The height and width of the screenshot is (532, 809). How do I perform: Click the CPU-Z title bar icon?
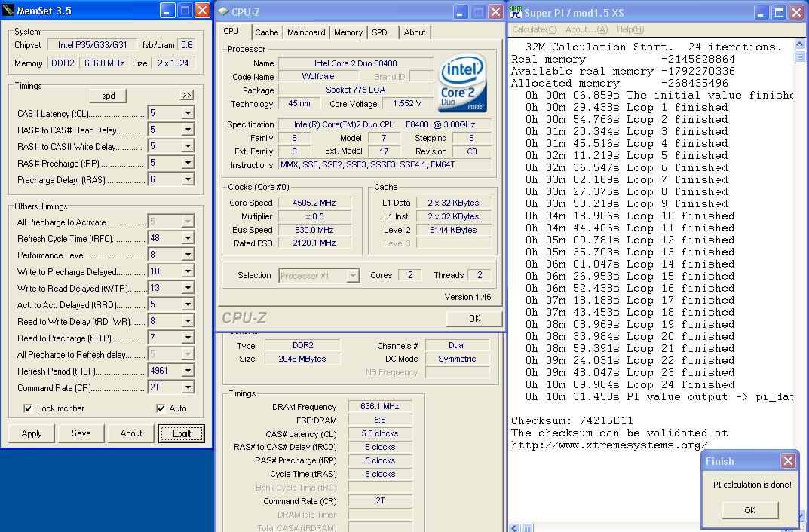(223, 11)
